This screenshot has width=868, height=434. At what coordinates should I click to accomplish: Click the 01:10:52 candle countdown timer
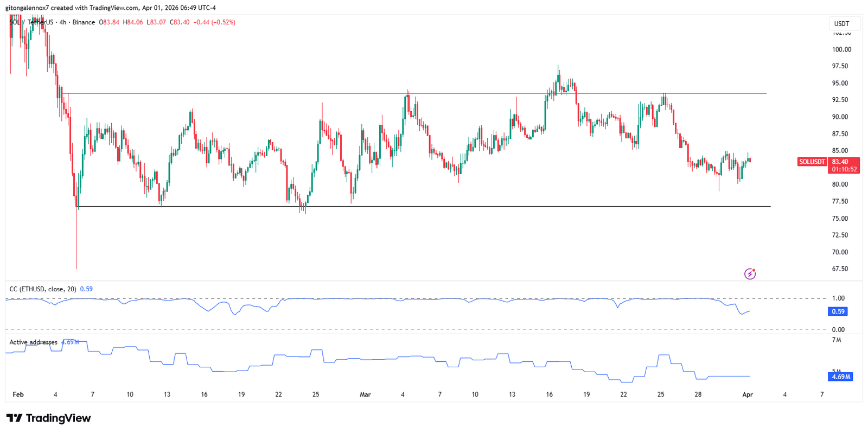[844, 169]
